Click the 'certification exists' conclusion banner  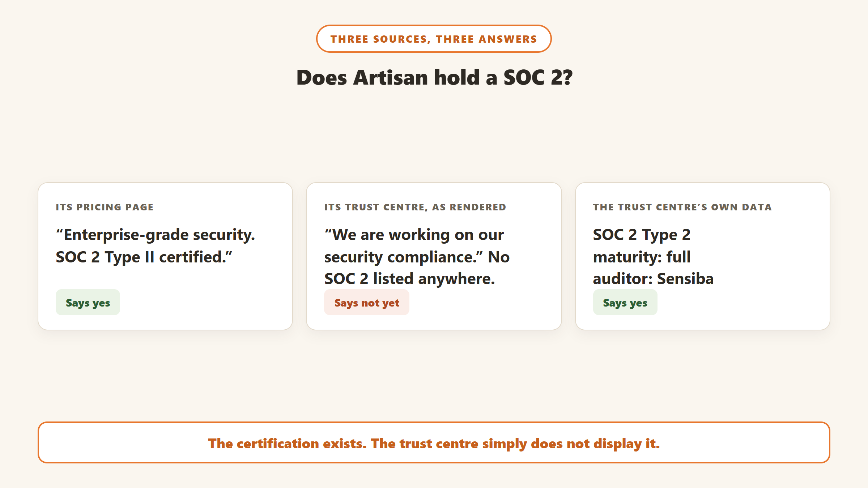pyautogui.click(x=434, y=442)
